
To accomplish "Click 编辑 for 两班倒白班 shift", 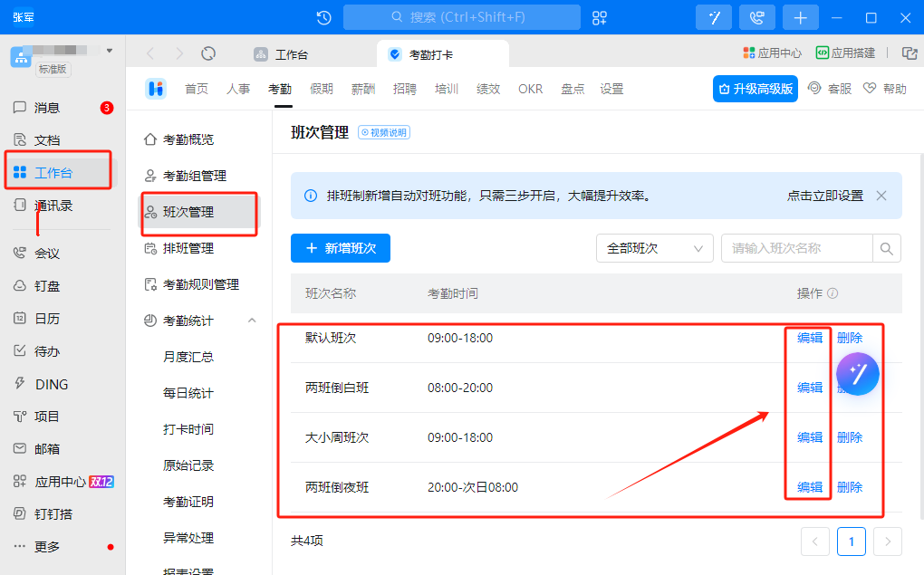I will tap(809, 388).
